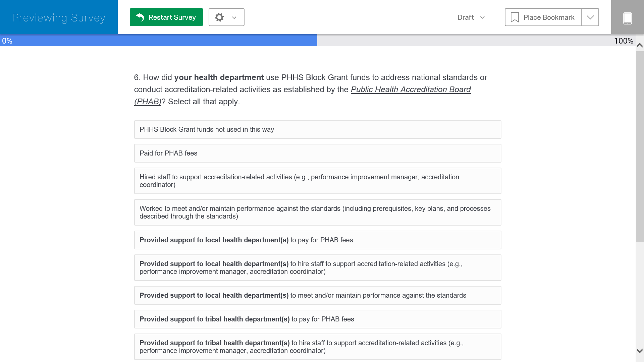
Task: Select 'Hired staff to support accreditation-related activities'
Action: 317,181
